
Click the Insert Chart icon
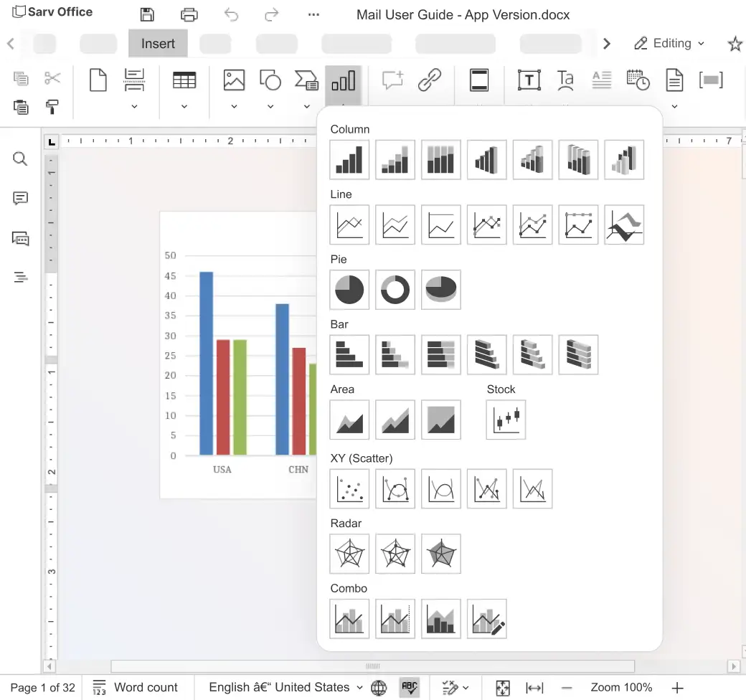coord(344,80)
